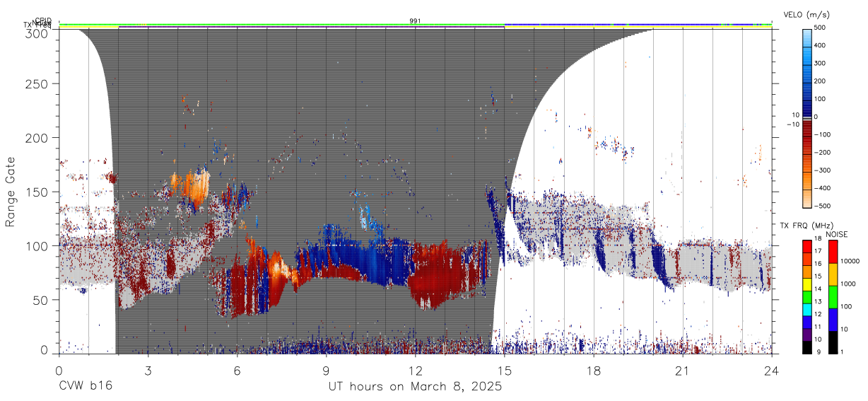Click the 'CVW b16' radar beam label
The width and height of the screenshot is (868, 401).
[x=86, y=387]
